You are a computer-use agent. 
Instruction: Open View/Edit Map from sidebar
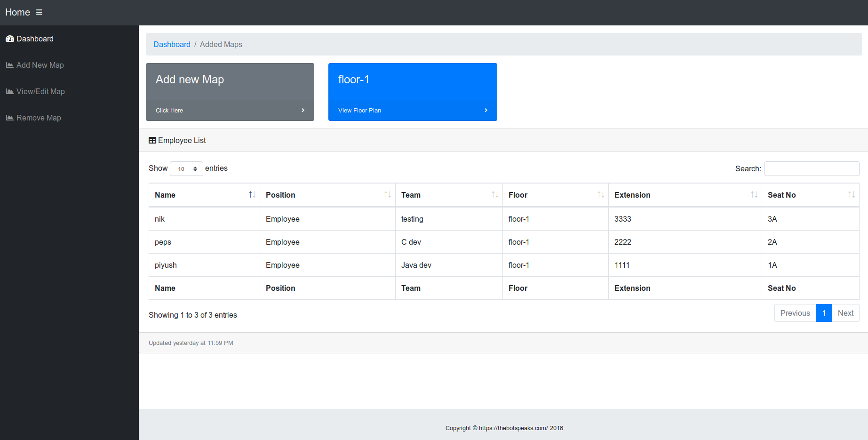40,92
